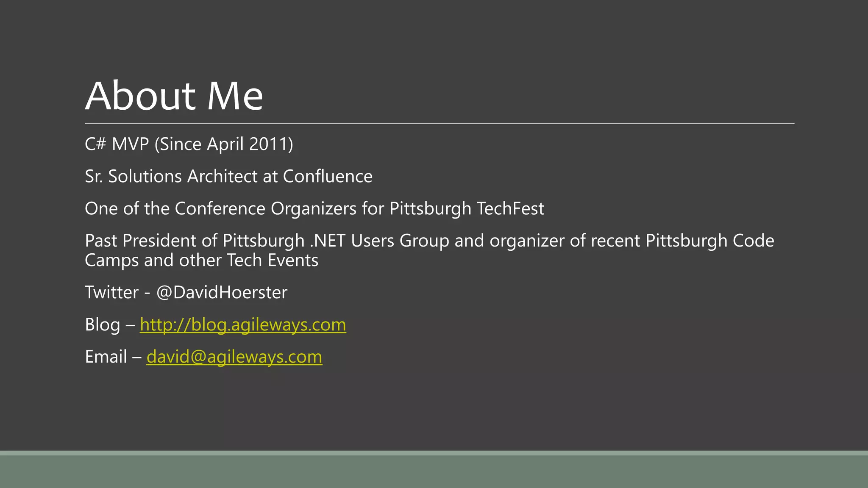Screen dimensions: 868x488
Task: Click the '.NET Users Group' phrase
Action: click(379, 241)
